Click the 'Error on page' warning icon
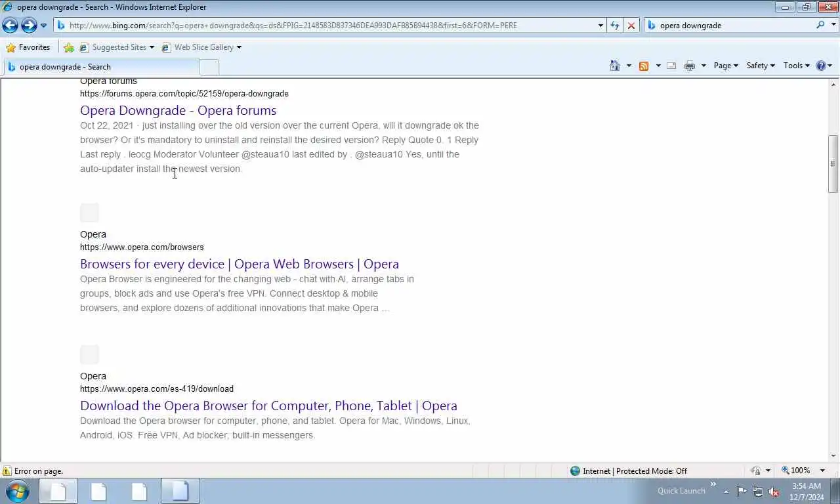Screen dimensions: 840x504 [7, 471]
